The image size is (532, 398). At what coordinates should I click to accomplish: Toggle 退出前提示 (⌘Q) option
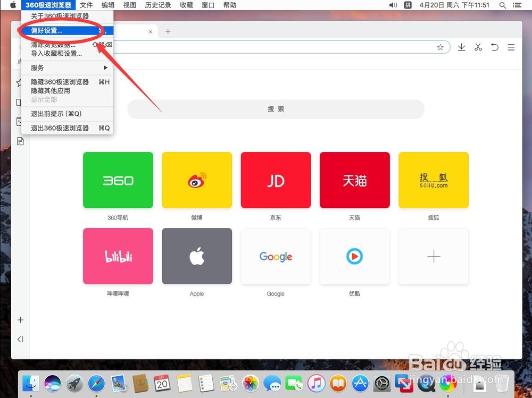[x=67, y=114]
